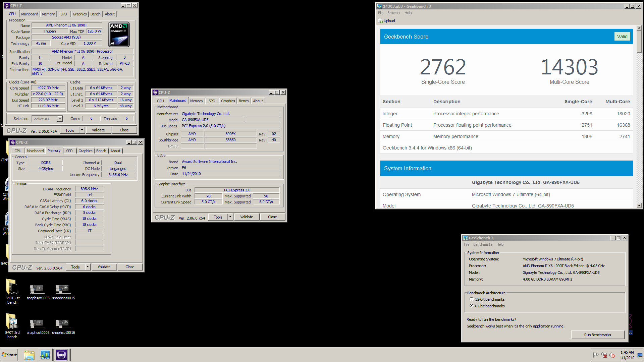
Task: Expand Tools dropdown arrow in CPU-Z CPU window
Action: coord(82,130)
